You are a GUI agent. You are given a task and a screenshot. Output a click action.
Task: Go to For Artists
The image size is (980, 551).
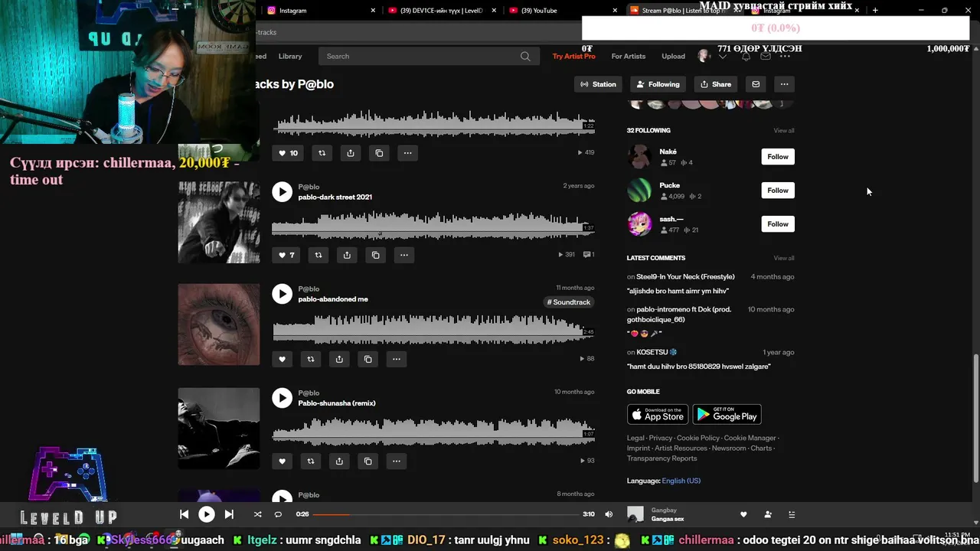click(x=629, y=56)
